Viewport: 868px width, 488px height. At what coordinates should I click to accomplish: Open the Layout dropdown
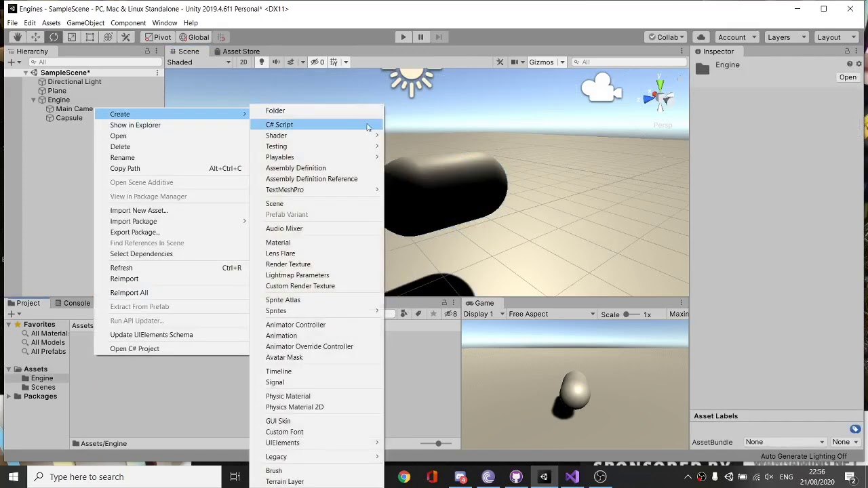tap(835, 37)
